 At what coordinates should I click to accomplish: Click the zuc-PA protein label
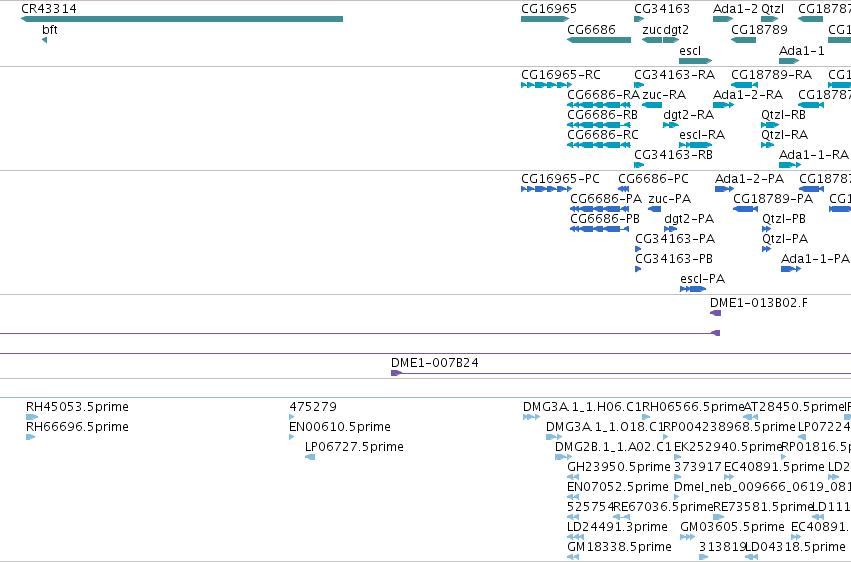669,199
